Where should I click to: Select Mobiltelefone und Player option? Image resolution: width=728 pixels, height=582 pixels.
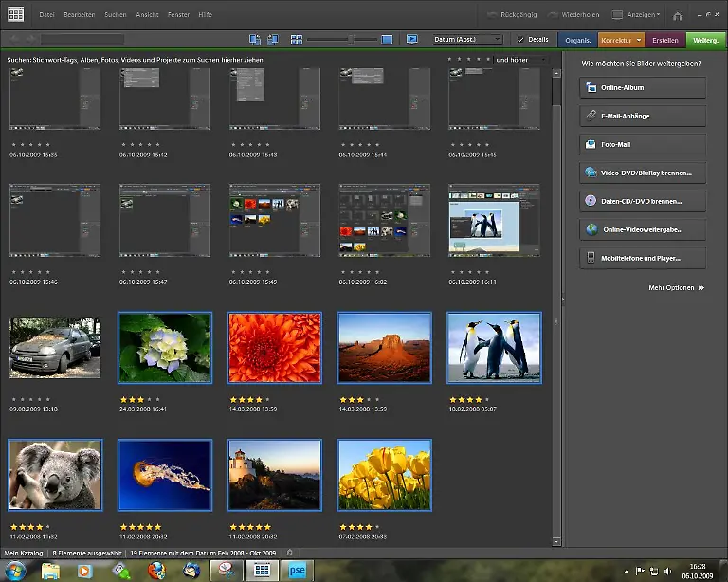coord(643,258)
